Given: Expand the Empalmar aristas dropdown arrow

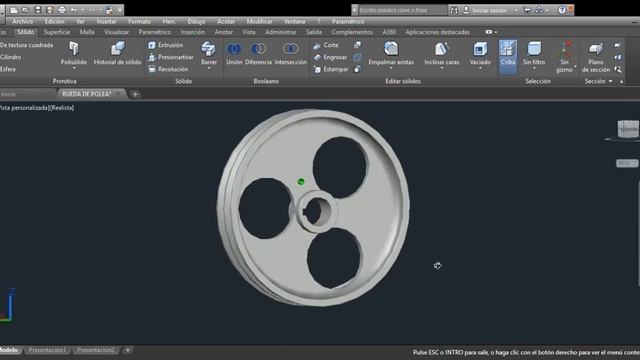Looking at the screenshot, I should pos(391,68).
